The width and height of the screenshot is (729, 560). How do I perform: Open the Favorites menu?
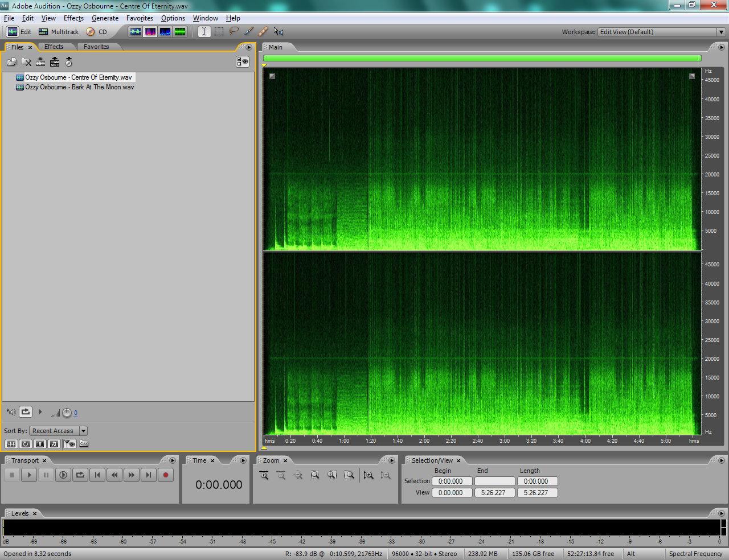point(140,18)
